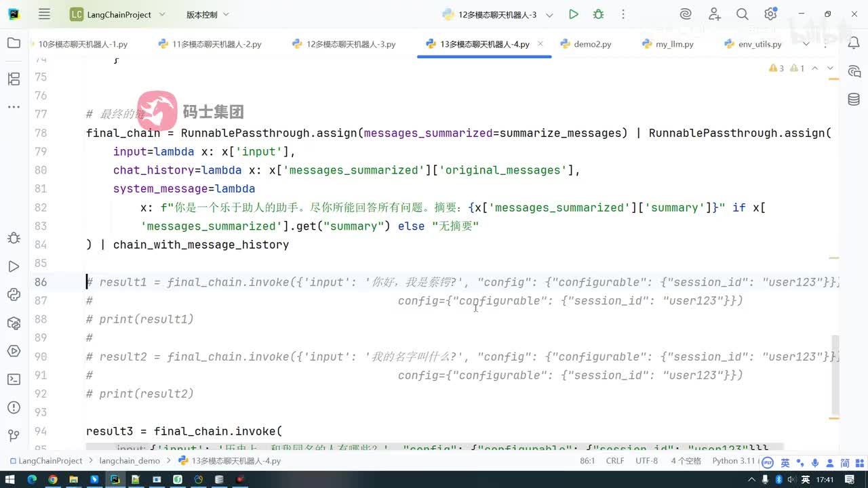Open IDE settings gear
The height and width of the screenshot is (488, 868).
(770, 14)
